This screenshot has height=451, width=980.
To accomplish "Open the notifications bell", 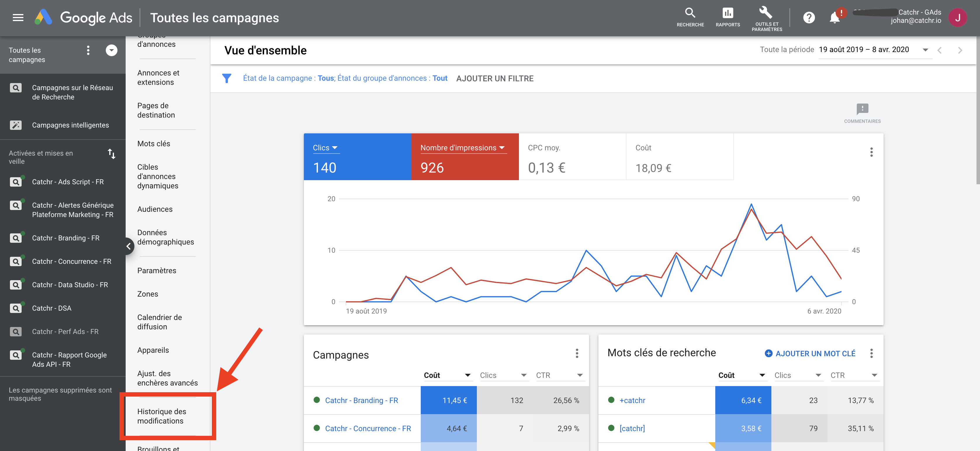I will click(x=835, y=18).
